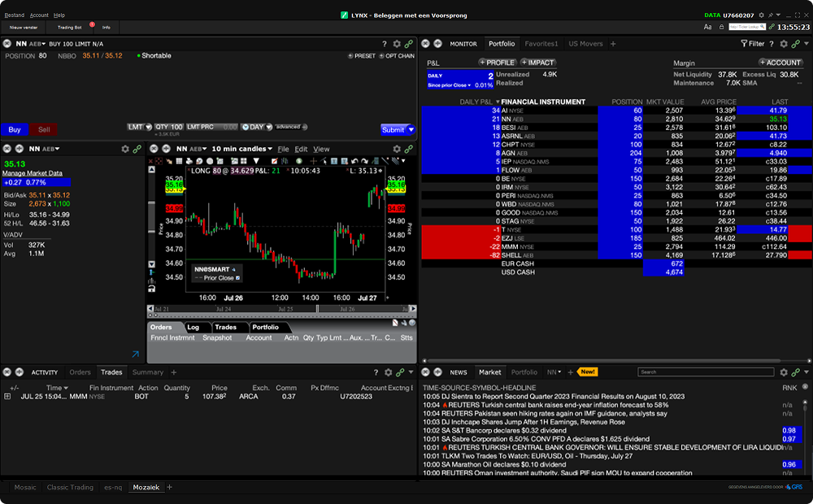
Task: Switch to Classic Trading workspace tab
Action: [x=70, y=488]
